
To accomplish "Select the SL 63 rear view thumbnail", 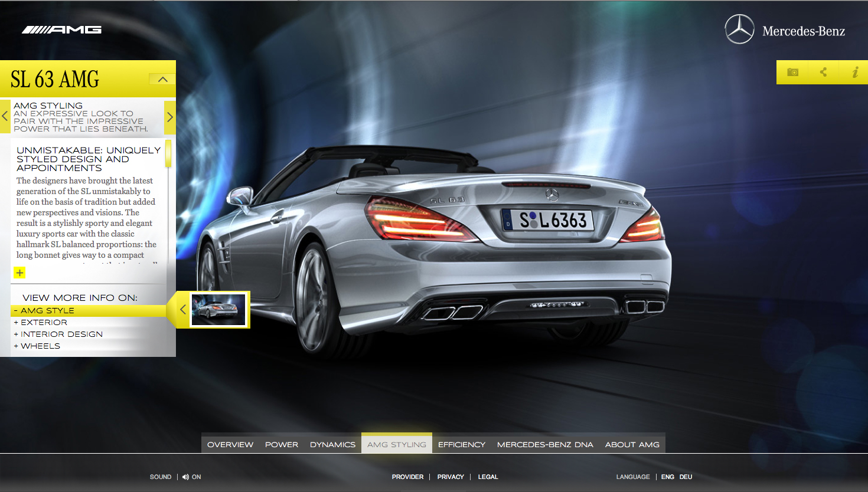I will [218, 309].
